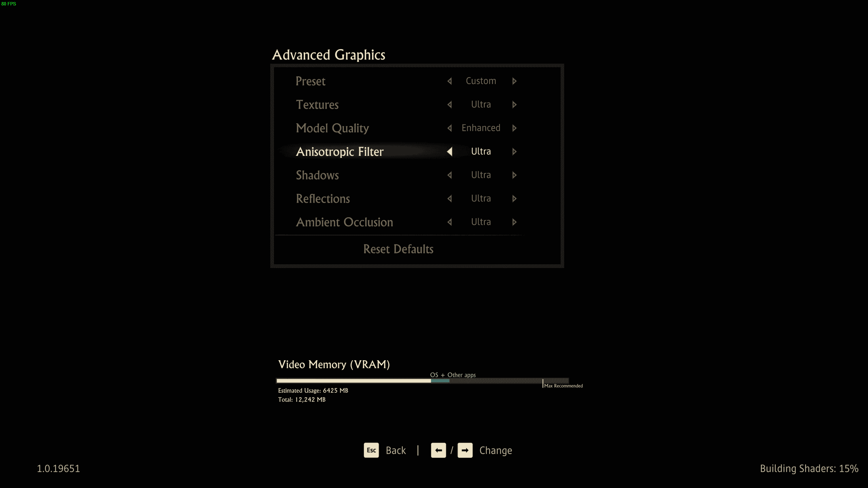Expand Model Quality setting options
868x488 pixels.
point(514,127)
